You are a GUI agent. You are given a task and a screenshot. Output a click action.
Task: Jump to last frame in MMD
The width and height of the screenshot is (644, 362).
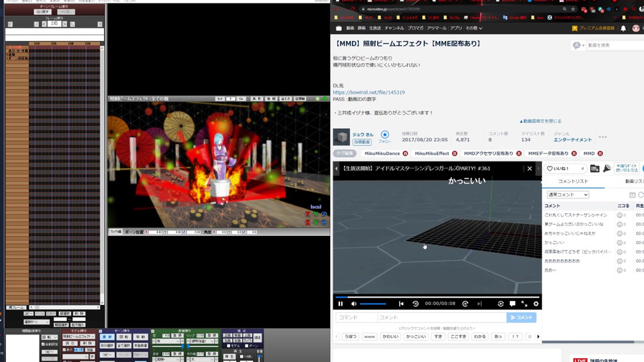100,24
